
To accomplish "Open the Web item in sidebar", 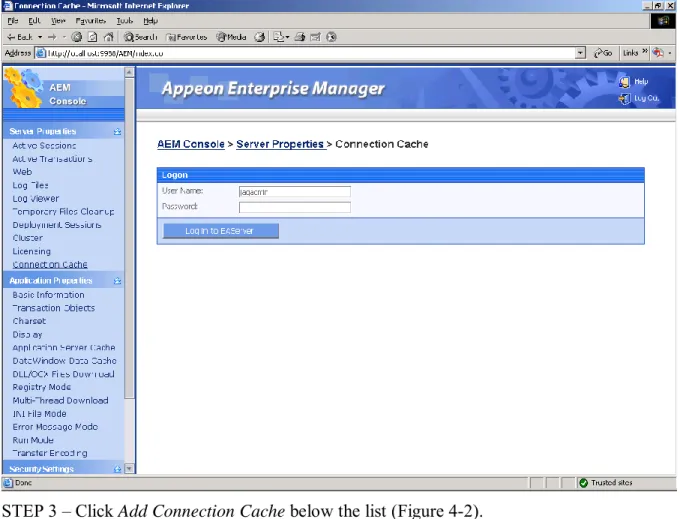I will pyautogui.click(x=22, y=172).
